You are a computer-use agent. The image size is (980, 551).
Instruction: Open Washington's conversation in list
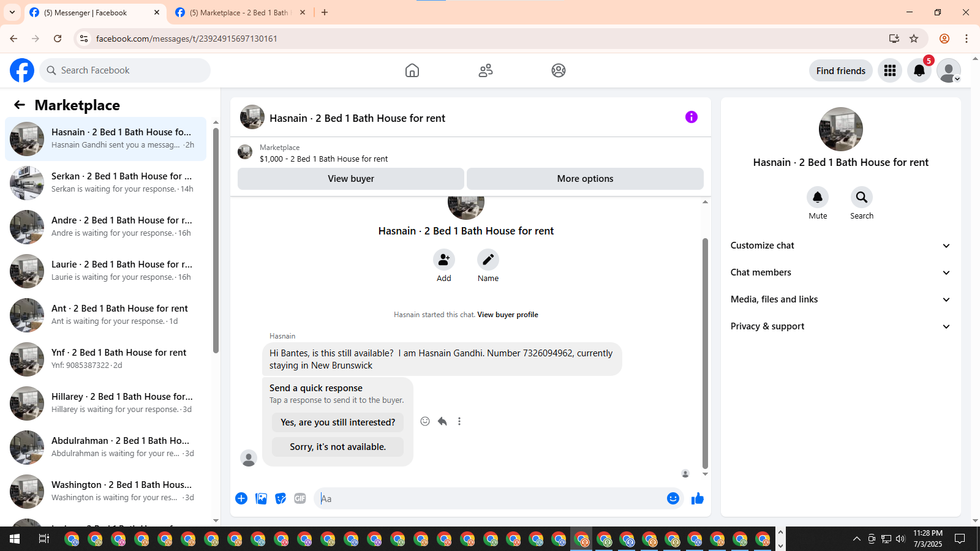tap(105, 491)
